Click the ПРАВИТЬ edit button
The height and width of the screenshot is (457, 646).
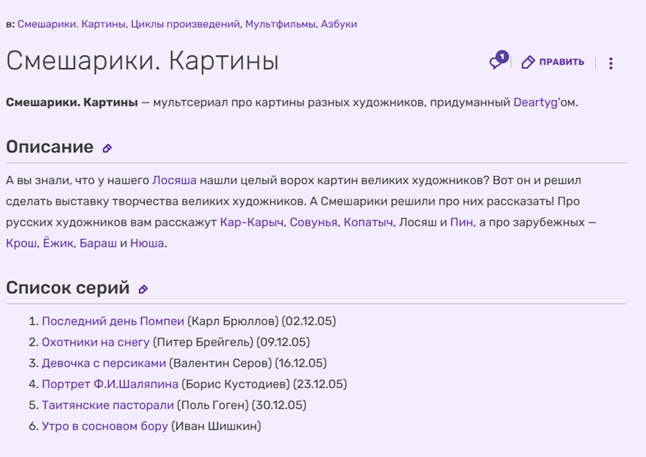pyautogui.click(x=552, y=62)
